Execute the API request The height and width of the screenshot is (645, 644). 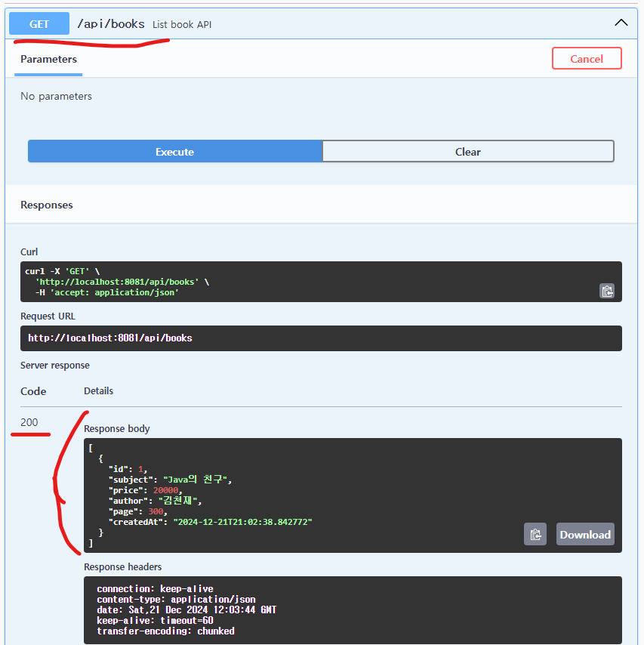(x=174, y=151)
